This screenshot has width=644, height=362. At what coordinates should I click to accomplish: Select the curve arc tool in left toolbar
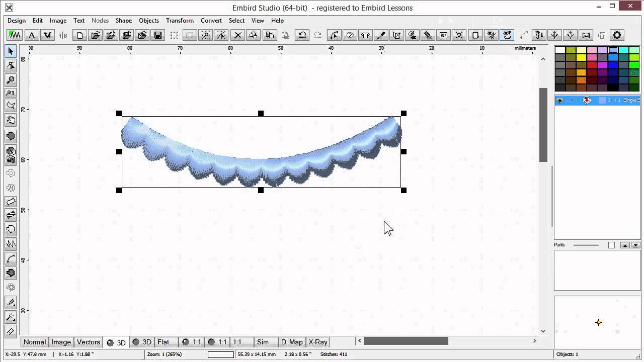[11, 259]
